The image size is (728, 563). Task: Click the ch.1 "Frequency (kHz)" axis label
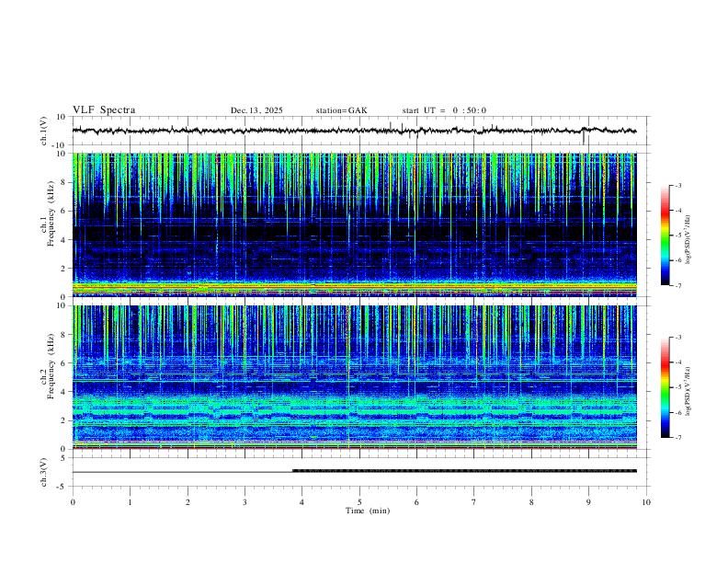(x=51, y=212)
